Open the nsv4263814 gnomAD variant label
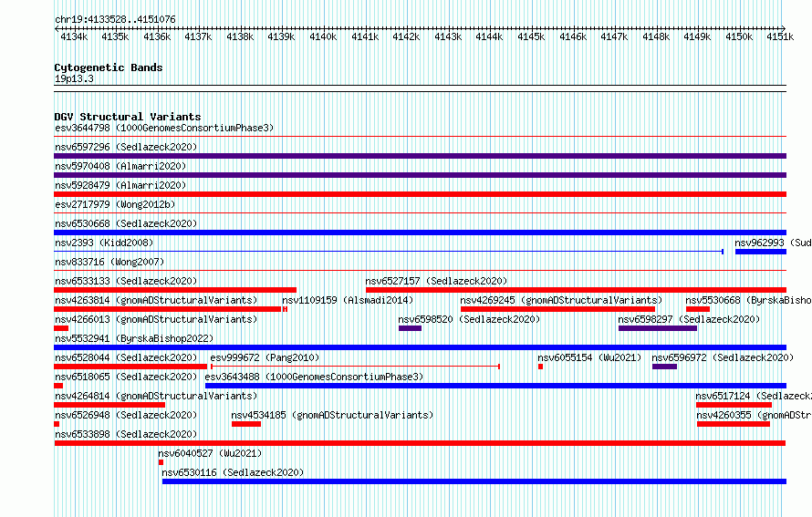The width and height of the screenshot is (812, 517). pos(156,300)
